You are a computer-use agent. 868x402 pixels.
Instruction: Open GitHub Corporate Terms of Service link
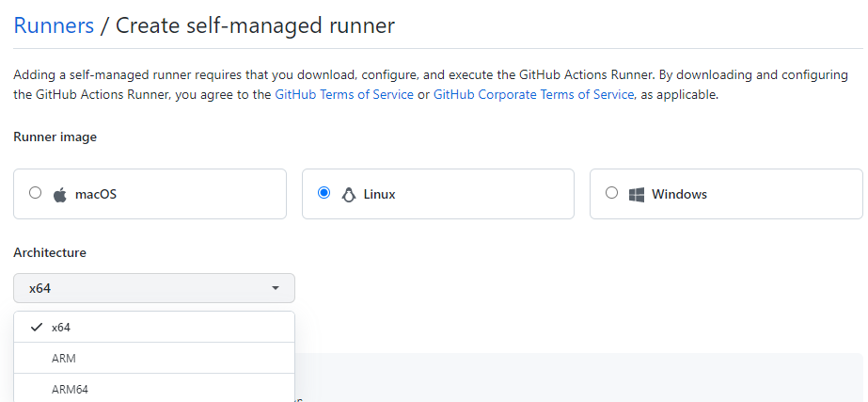(533, 94)
